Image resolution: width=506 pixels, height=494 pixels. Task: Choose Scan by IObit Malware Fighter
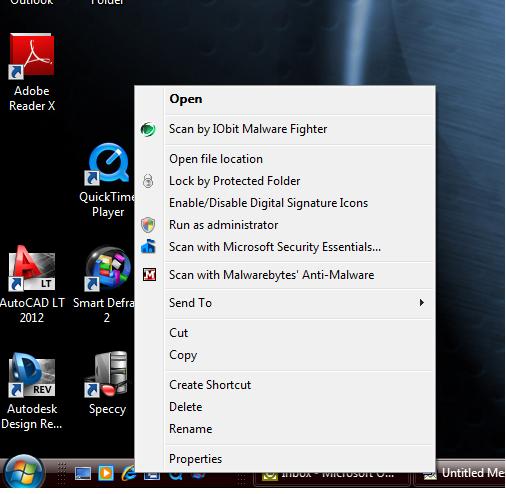300,129
